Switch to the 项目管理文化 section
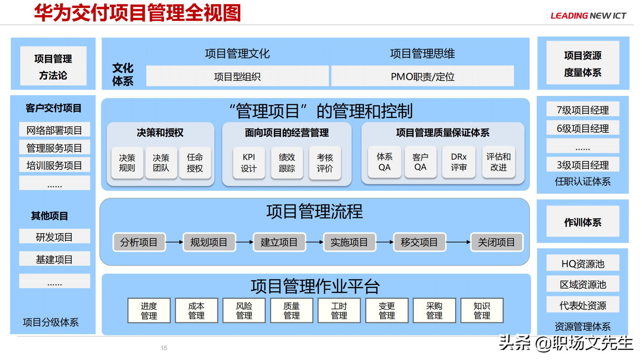This screenshot has height=362, width=644. [238, 54]
